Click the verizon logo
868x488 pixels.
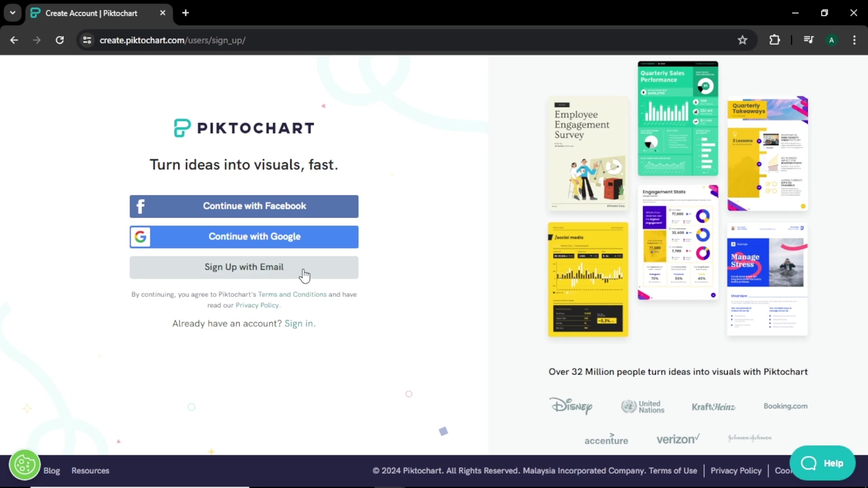coord(678,439)
